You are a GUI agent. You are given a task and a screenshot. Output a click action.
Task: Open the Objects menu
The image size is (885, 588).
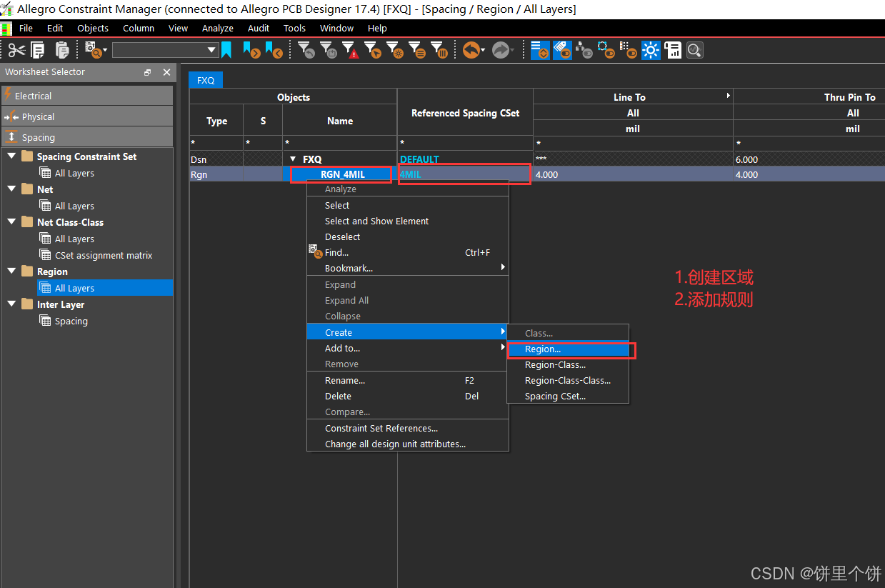93,28
